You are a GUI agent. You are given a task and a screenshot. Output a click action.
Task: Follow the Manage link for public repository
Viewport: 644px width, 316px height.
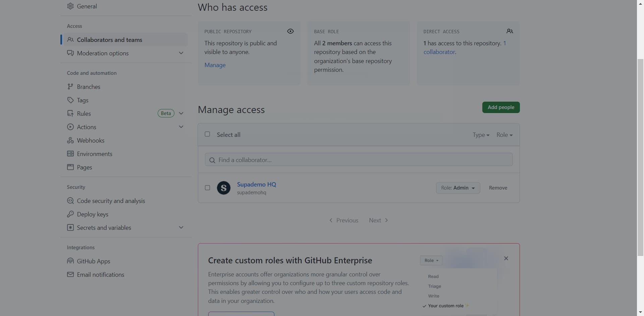click(215, 65)
